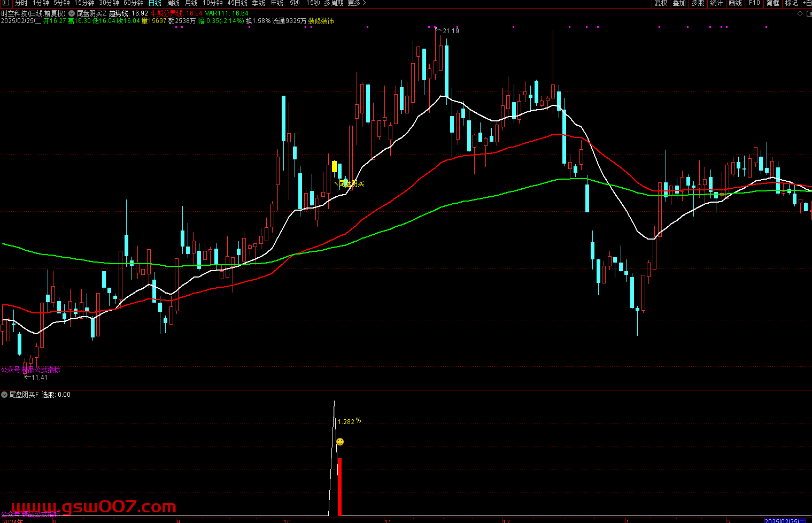Click the smiley face signal icon
This screenshot has width=812, height=523.
pos(340,442)
